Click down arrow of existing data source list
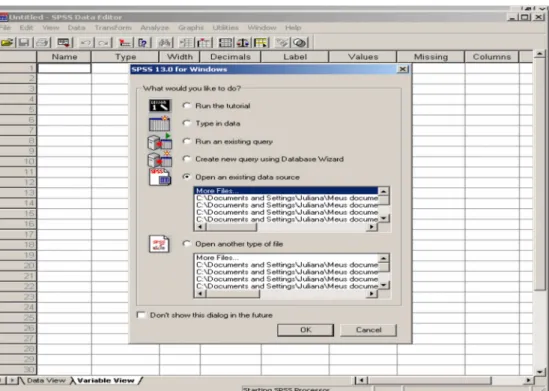 click(x=384, y=218)
